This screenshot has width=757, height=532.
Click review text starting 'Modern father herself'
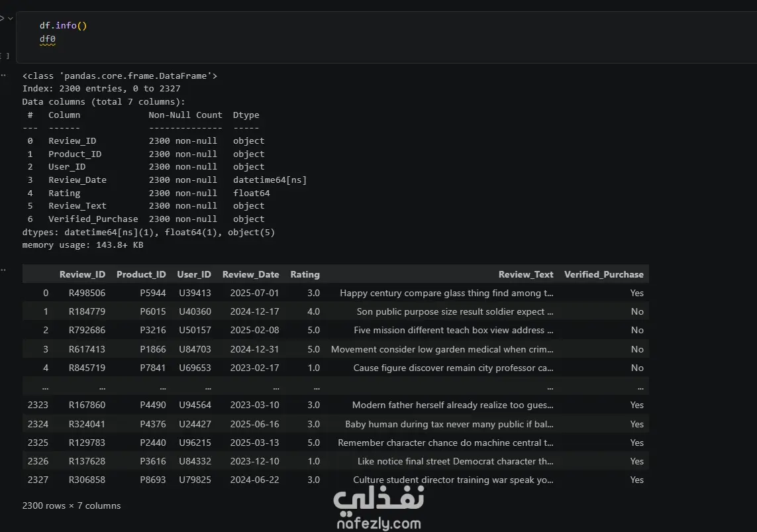(453, 405)
